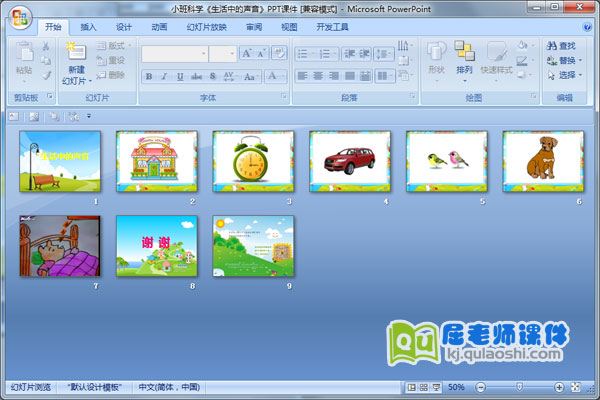Switch to the Animations tab
The image size is (600, 400).
159,27
